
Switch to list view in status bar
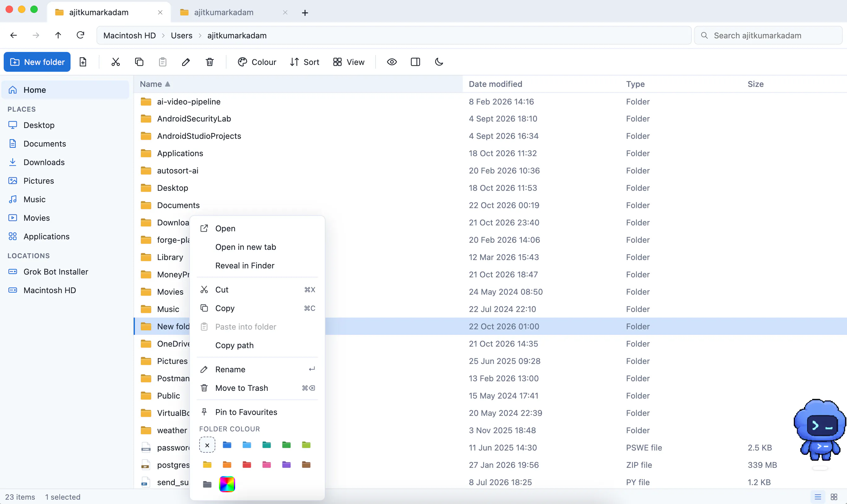818,497
